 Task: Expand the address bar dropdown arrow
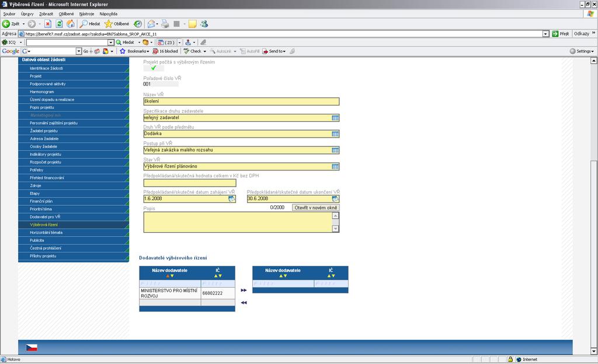pyautogui.click(x=546, y=34)
